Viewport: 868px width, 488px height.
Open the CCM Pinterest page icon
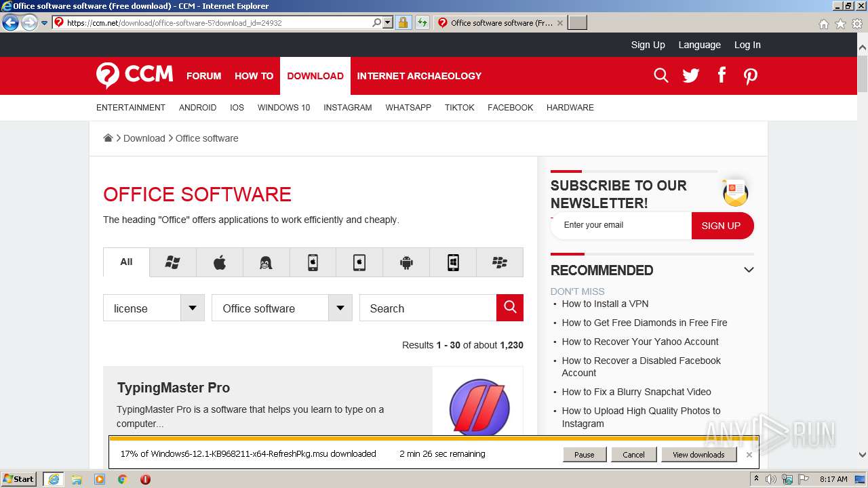750,76
